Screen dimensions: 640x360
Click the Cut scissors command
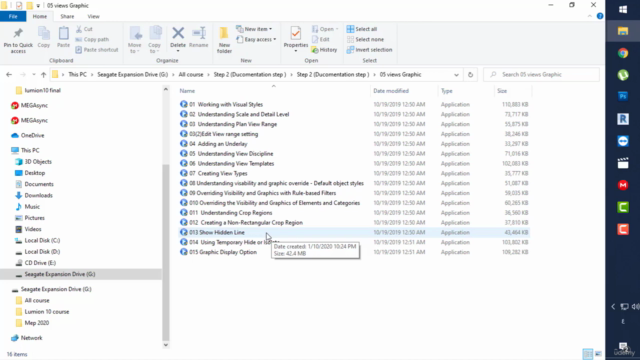point(84,29)
